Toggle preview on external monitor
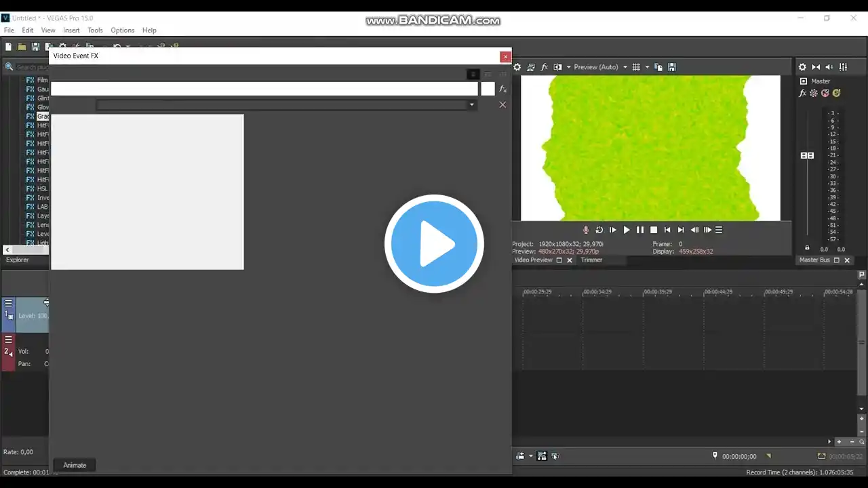Screen dimensions: 868x488 pyautogui.click(x=531, y=67)
